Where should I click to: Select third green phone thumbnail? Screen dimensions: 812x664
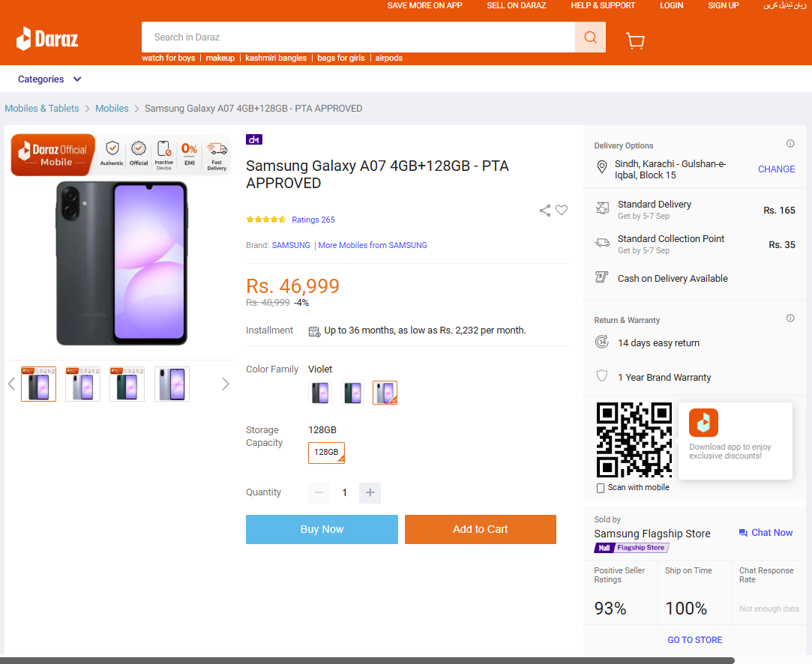click(x=127, y=384)
